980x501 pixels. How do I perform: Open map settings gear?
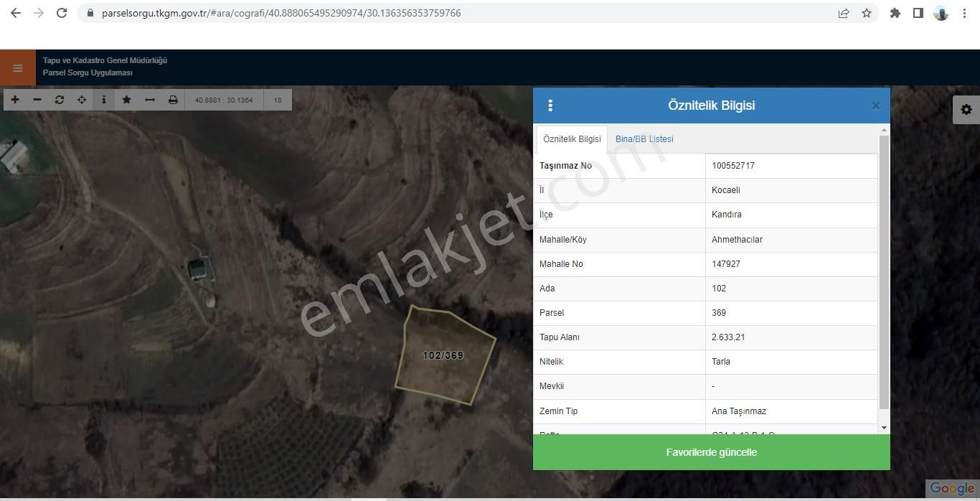tap(966, 110)
